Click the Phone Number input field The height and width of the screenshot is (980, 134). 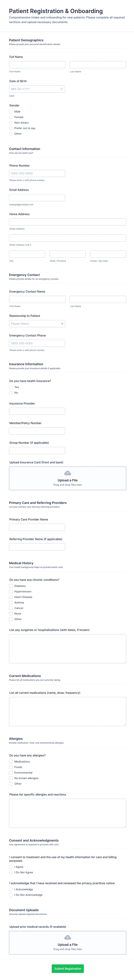37,173
